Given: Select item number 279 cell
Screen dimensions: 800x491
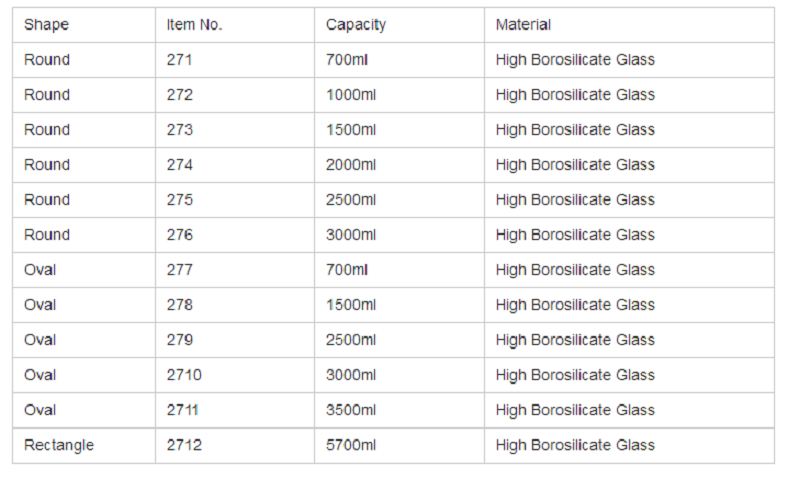Looking at the screenshot, I should click(x=180, y=340).
